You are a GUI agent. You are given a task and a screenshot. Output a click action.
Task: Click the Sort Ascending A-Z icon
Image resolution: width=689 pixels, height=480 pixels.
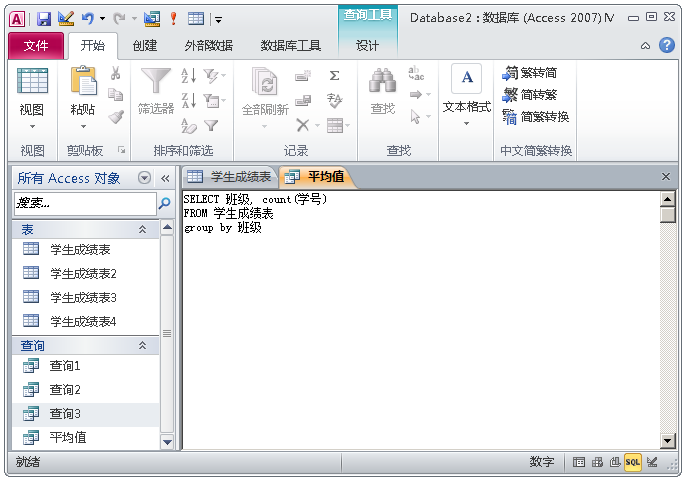point(189,76)
